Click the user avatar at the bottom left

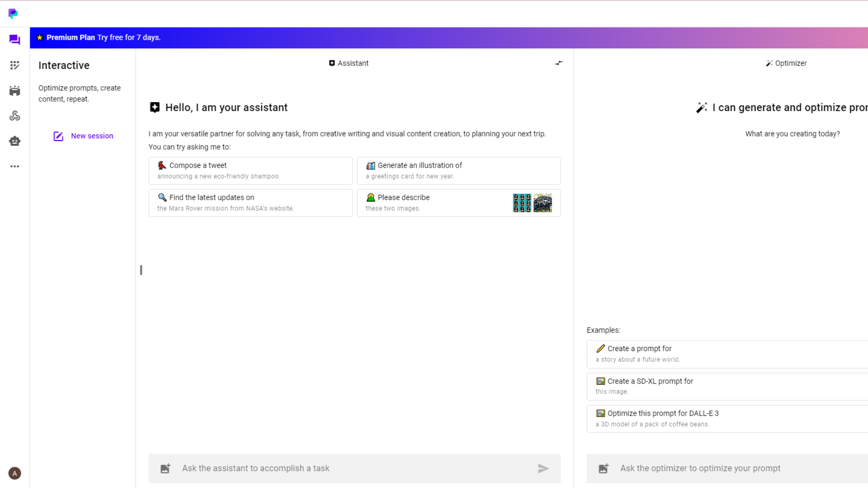pos(14,473)
